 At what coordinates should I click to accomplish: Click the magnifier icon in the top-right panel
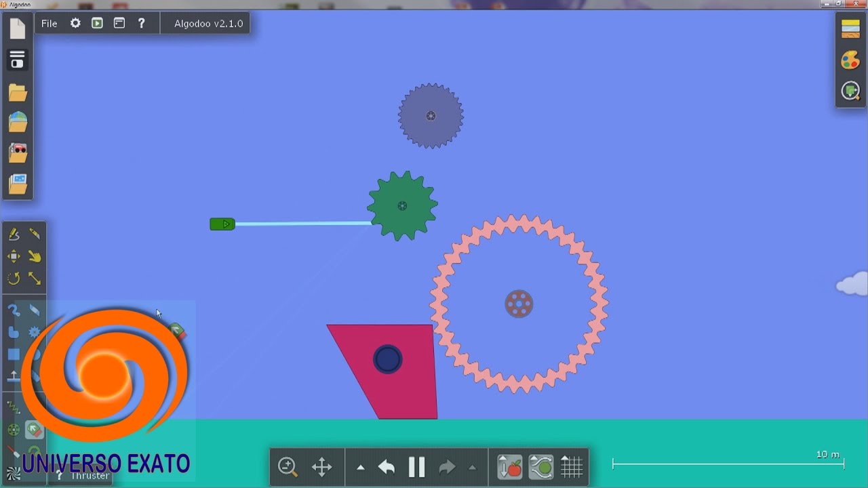pos(850,91)
